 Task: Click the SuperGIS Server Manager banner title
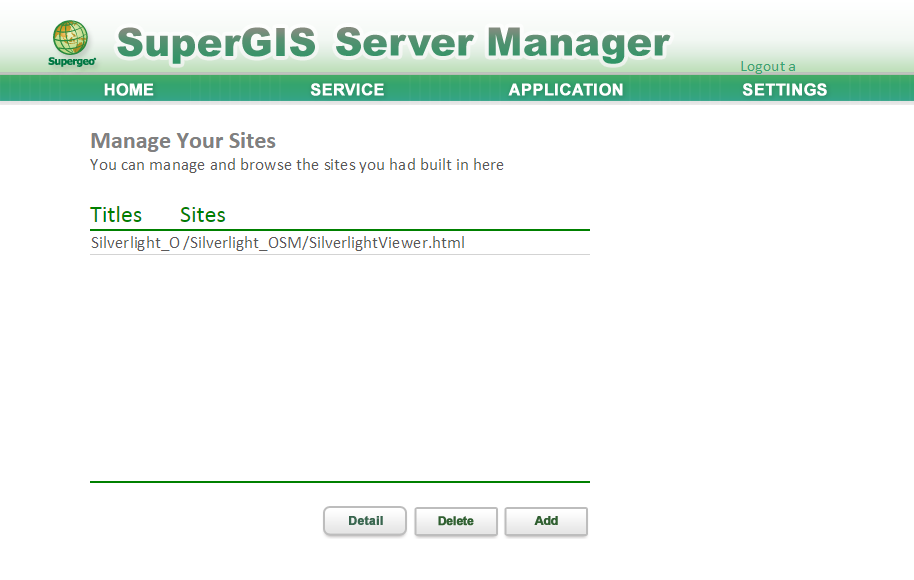tap(393, 43)
